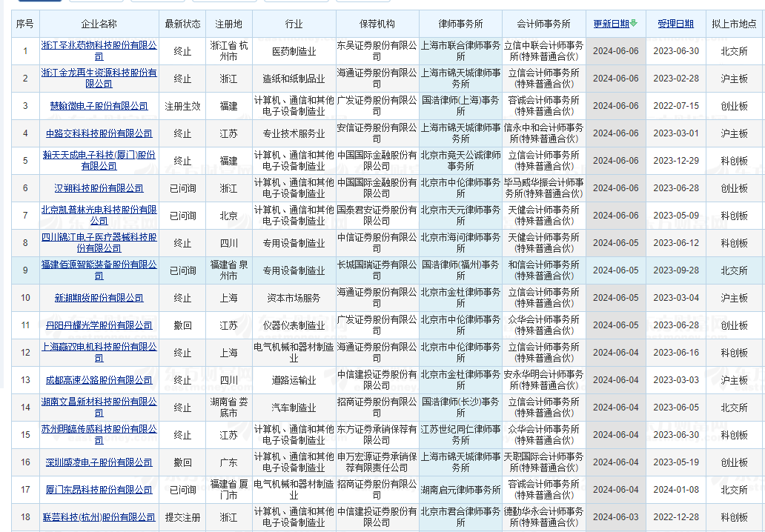Open 厦门东昂科技股份有限公司 link
Screen dimensions: 765x532
point(99,490)
